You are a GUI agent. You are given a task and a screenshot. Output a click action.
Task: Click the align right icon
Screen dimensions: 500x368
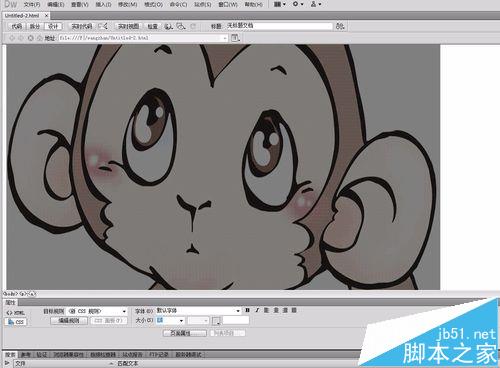[x=285, y=310]
